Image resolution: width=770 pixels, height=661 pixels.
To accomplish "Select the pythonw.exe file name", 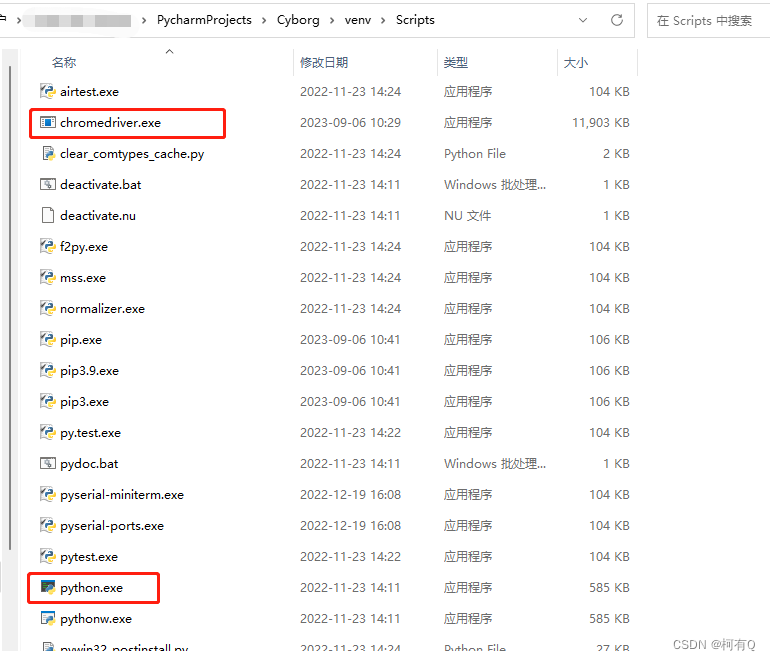I will click(x=96, y=619).
